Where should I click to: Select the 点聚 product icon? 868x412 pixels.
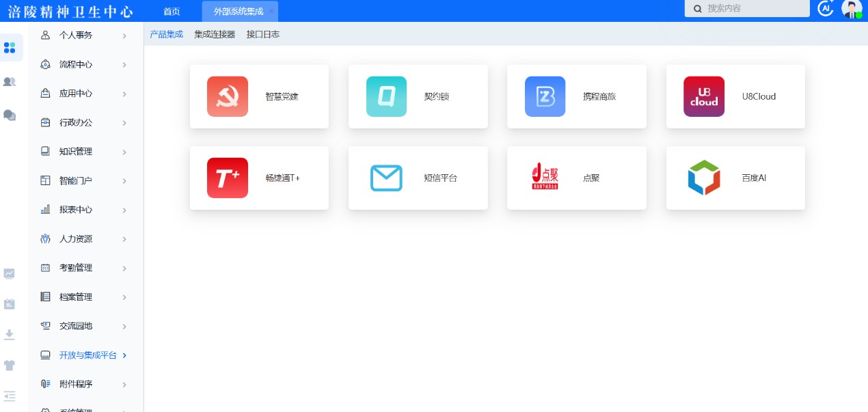(x=545, y=178)
